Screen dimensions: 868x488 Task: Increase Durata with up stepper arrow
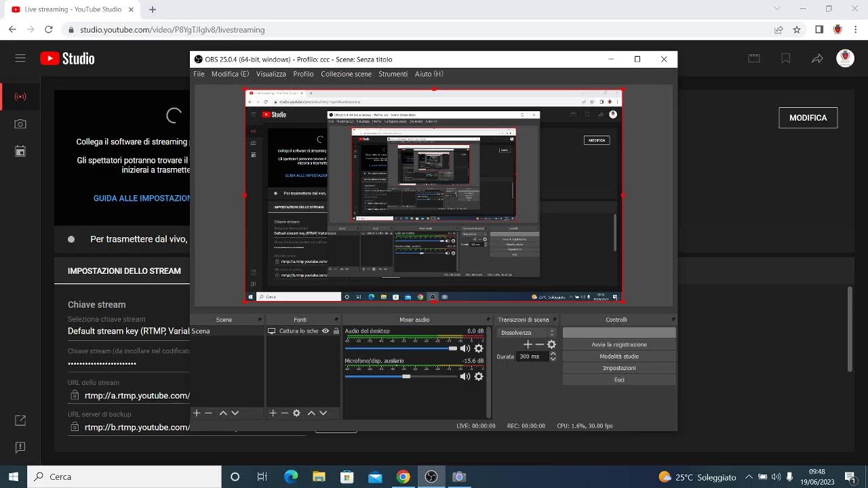(x=553, y=353)
